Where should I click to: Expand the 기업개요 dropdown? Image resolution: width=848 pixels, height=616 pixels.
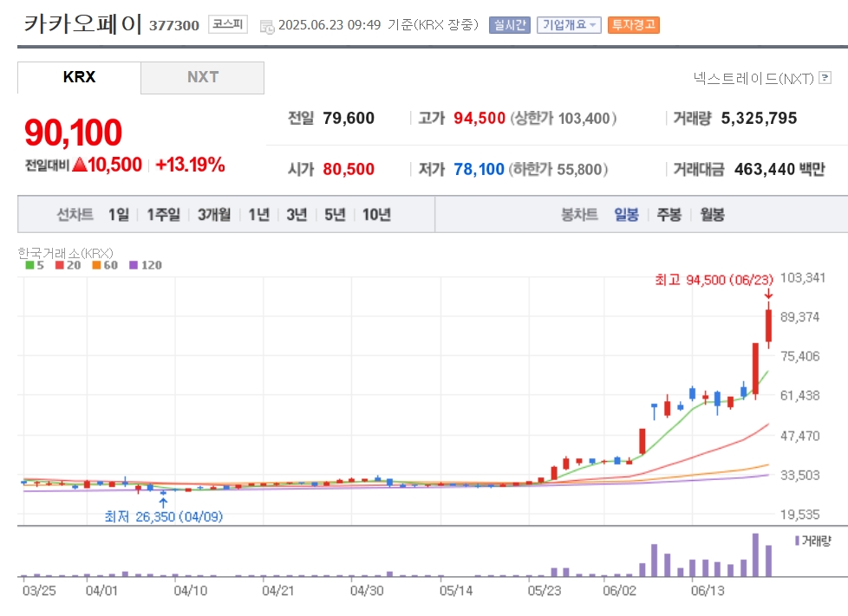(x=569, y=25)
